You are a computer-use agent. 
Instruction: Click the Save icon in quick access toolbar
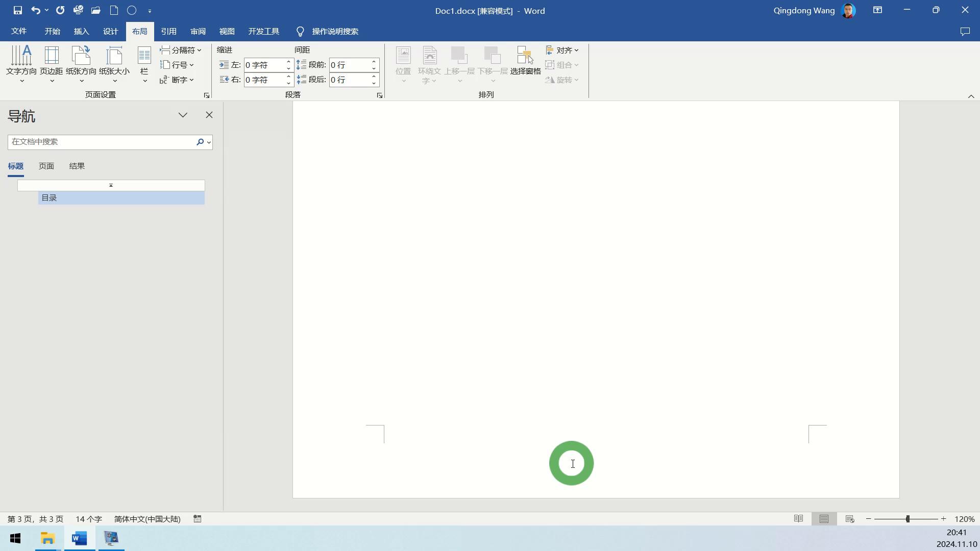tap(18, 10)
